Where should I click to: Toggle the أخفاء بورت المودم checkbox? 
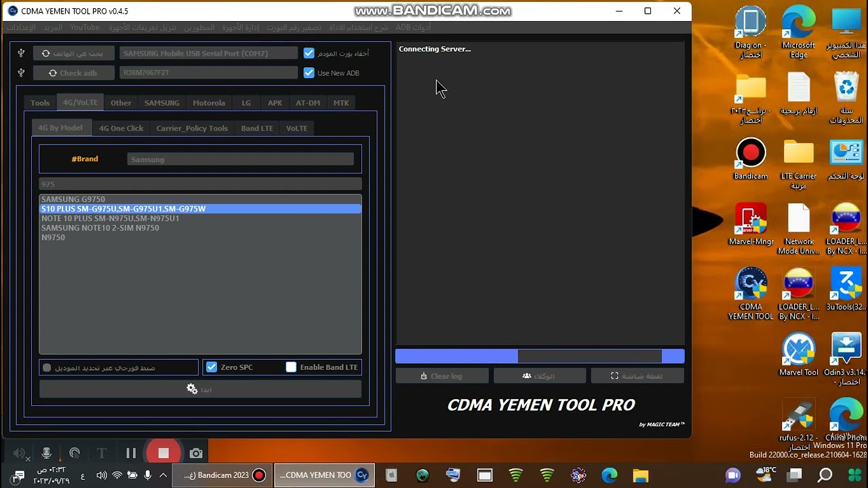pos(309,53)
